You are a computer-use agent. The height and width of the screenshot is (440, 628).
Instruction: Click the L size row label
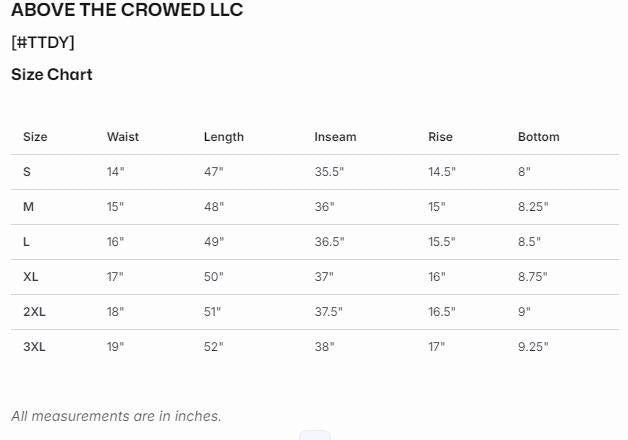[27, 242]
